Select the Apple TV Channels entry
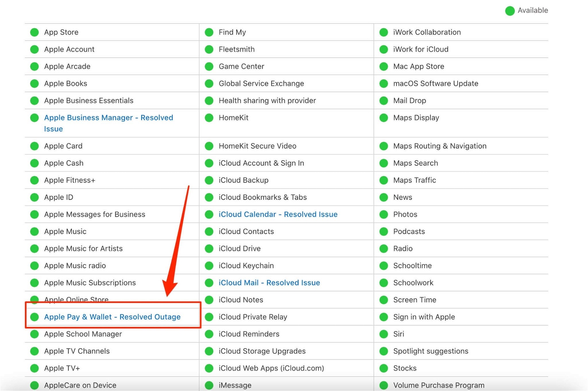 (77, 351)
